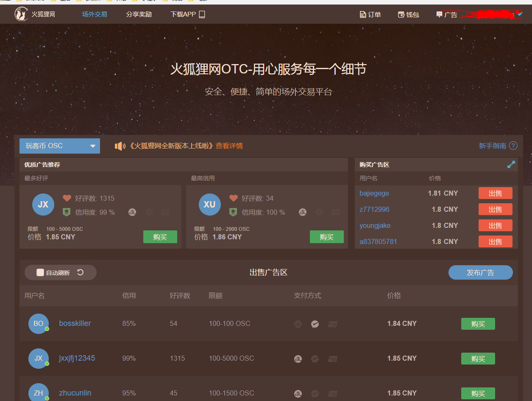532x401 pixels.
Task: Go to 订单 in the top navigation
Action: click(370, 14)
